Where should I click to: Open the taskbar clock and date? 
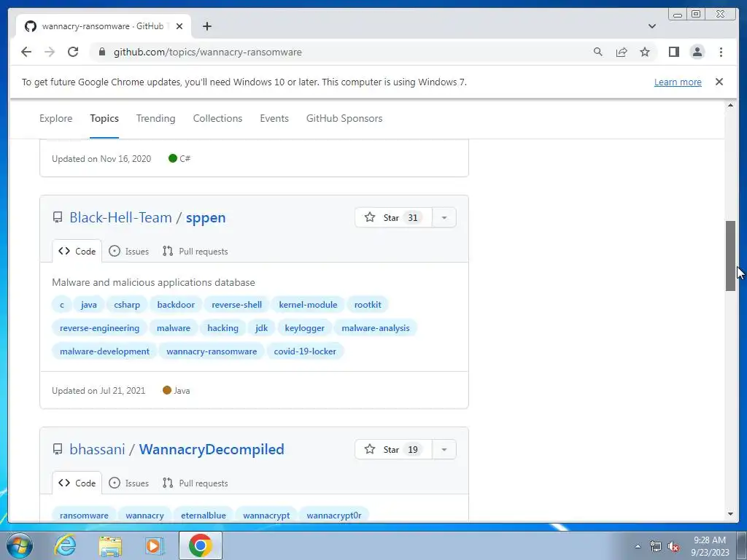coord(710,546)
